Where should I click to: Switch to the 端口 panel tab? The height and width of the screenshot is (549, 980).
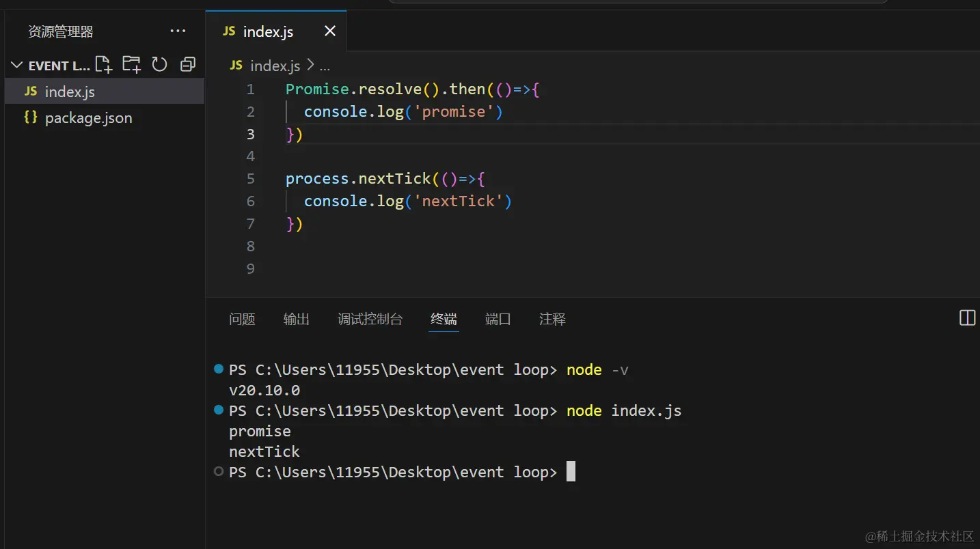click(498, 319)
